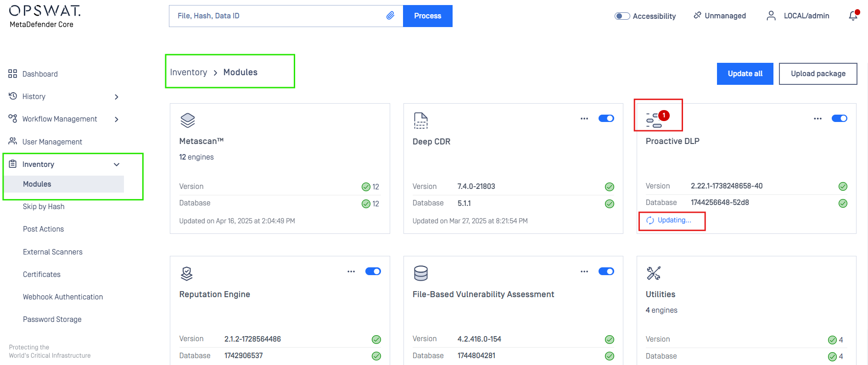This screenshot has height=365, width=868.
Task: Click Deep CDR version green check icon
Action: tap(610, 187)
